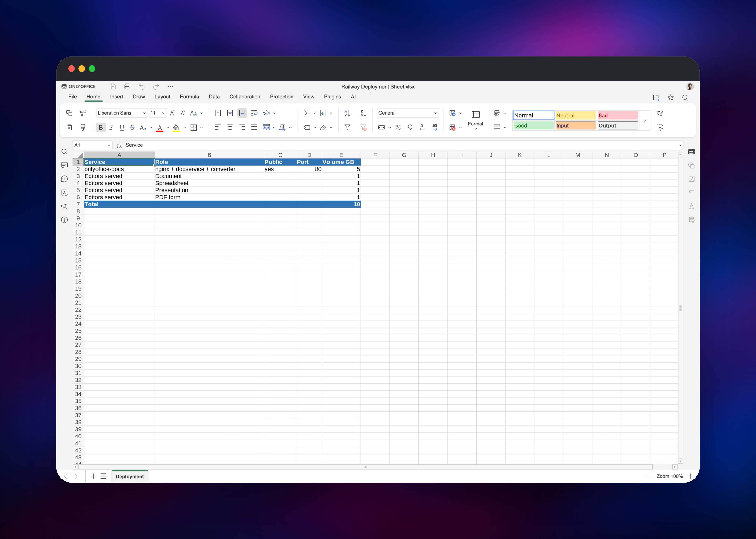Open Feedback megaphone icon in sidebar
Screen dimensions: 756x539
coord(64,206)
